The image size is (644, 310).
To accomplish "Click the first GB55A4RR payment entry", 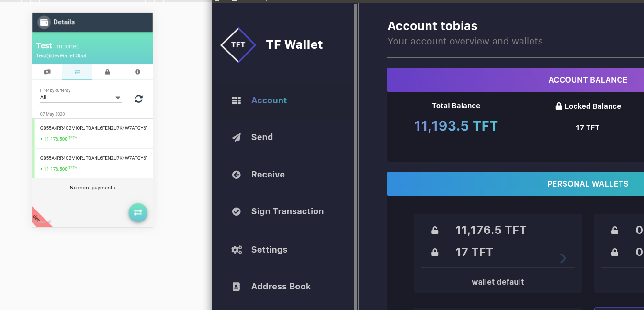I will [x=92, y=133].
